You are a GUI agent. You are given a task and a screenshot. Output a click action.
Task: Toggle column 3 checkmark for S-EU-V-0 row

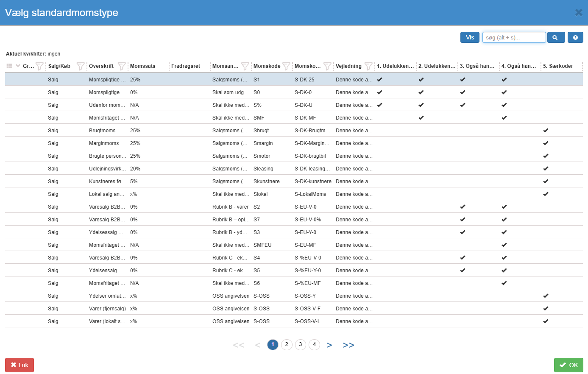point(463,207)
